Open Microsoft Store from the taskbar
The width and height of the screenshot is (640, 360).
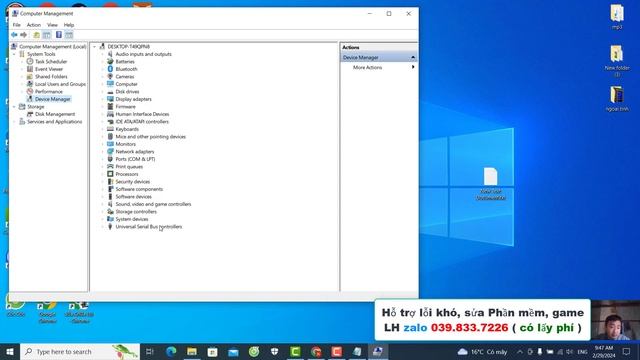[x=213, y=351]
